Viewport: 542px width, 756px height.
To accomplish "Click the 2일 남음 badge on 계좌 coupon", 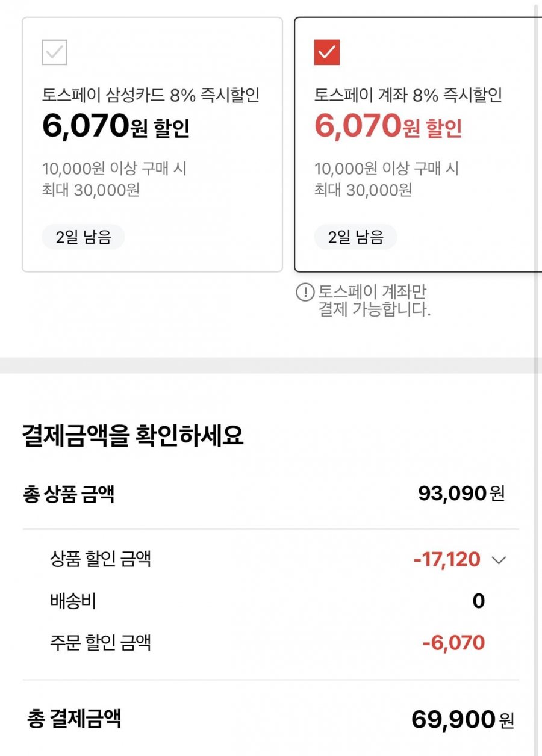I will [x=355, y=237].
